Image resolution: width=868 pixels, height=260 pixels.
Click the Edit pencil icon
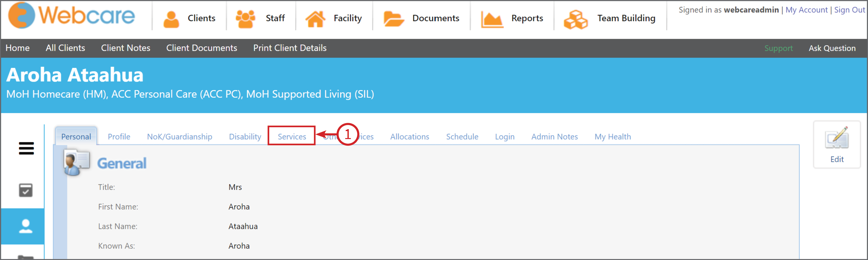pyautogui.click(x=837, y=138)
